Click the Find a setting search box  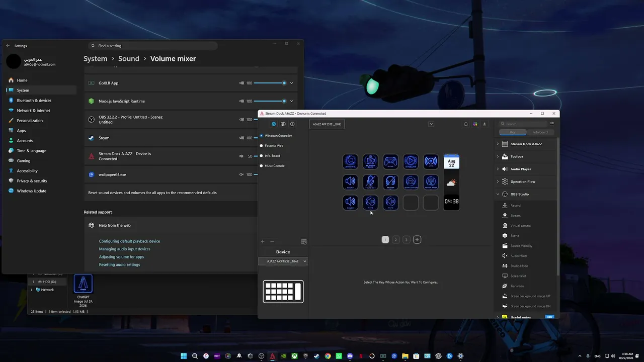point(152,46)
